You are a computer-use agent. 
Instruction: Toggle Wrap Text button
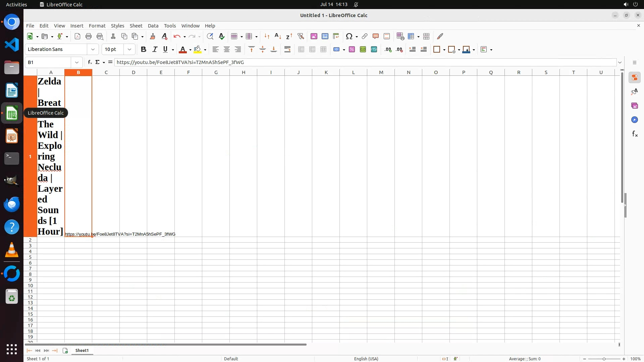coord(287,50)
